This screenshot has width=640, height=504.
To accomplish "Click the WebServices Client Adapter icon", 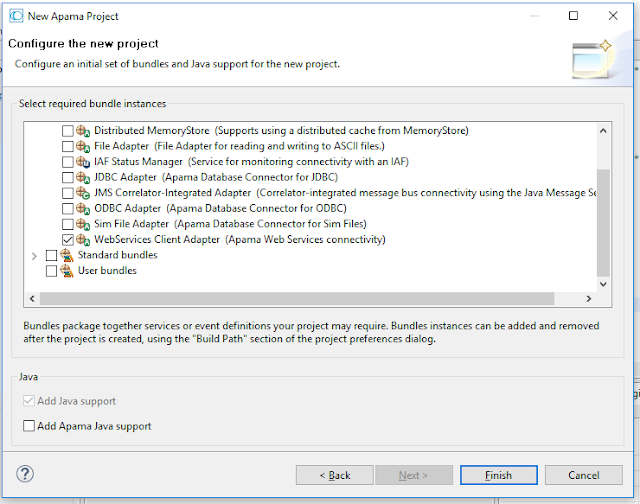I will click(x=83, y=240).
